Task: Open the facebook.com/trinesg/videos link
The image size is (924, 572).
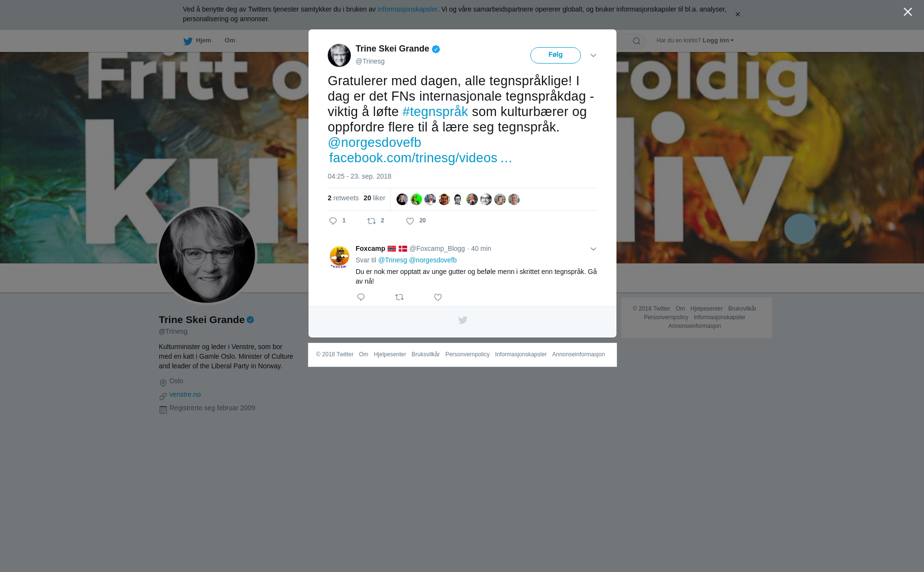Action: point(421,158)
